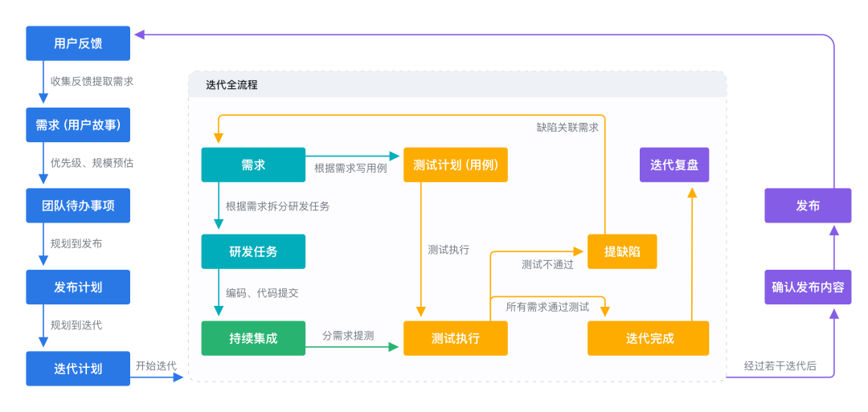
Task: Click the 迭代完成 orange node
Action: [x=649, y=338]
